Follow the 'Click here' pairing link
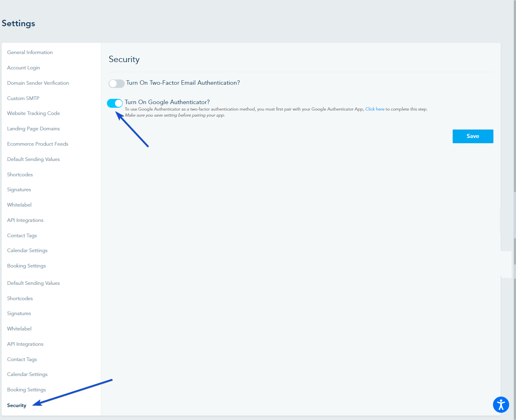The height and width of the screenshot is (420, 516). [375, 109]
